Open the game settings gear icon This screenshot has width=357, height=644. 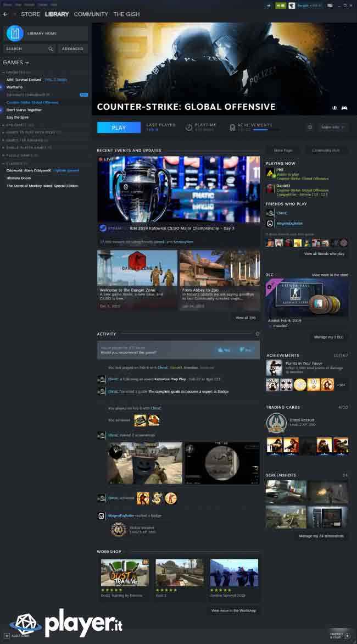tap(310, 127)
